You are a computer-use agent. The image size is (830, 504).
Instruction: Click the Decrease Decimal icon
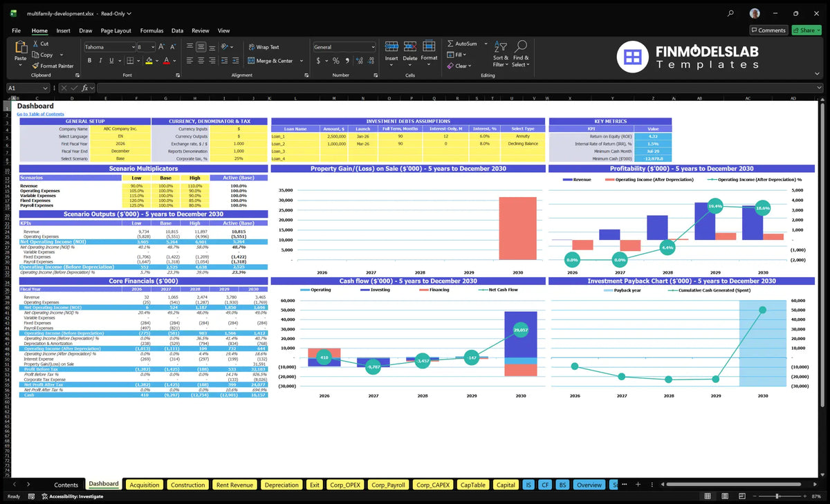(369, 61)
